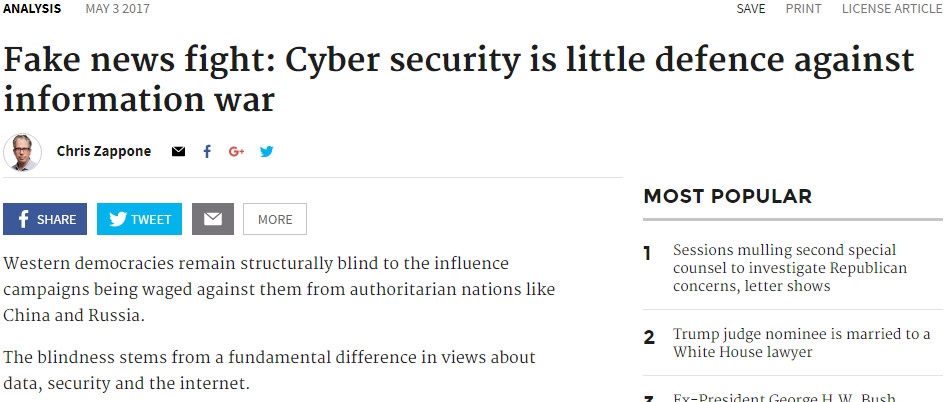Click the grey email share envelope button
This screenshot has width=948, height=402.
(213, 219)
